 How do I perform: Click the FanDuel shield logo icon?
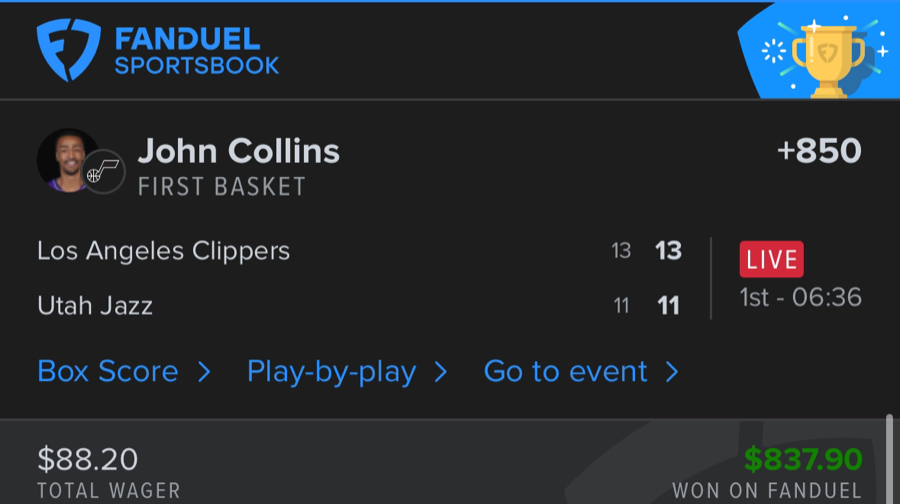pyautogui.click(x=69, y=52)
